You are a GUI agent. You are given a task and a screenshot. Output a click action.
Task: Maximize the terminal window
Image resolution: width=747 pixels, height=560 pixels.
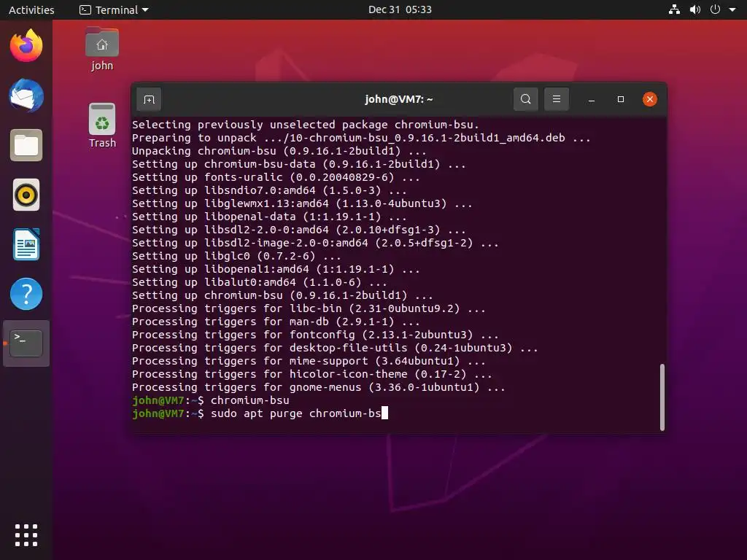click(620, 99)
